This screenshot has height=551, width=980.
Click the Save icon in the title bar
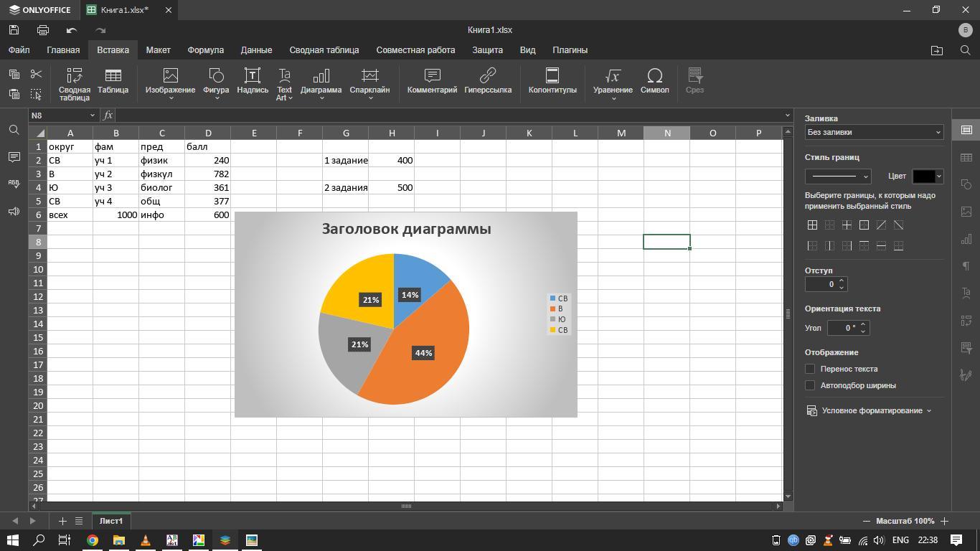(x=14, y=30)
